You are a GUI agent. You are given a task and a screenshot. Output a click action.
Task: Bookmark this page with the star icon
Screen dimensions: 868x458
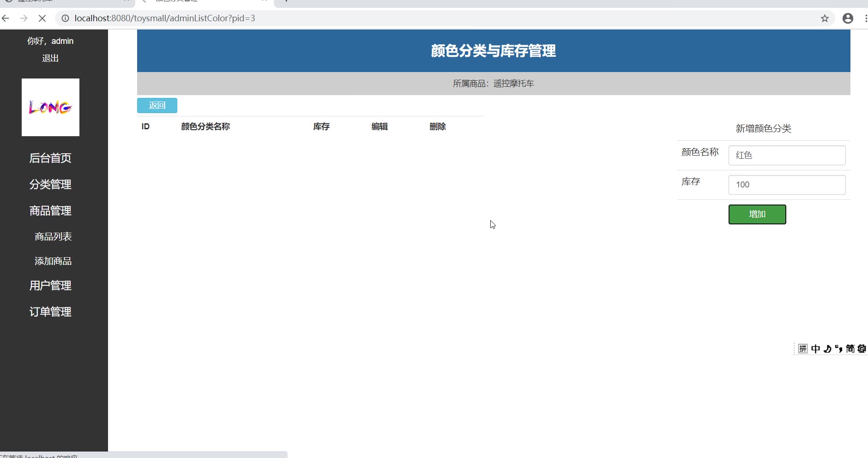[825, 18]
